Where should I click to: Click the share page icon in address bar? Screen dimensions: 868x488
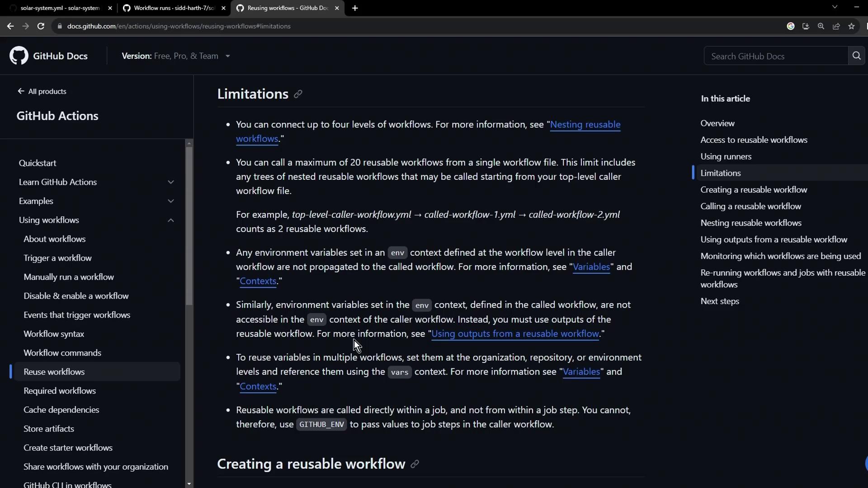836,26
